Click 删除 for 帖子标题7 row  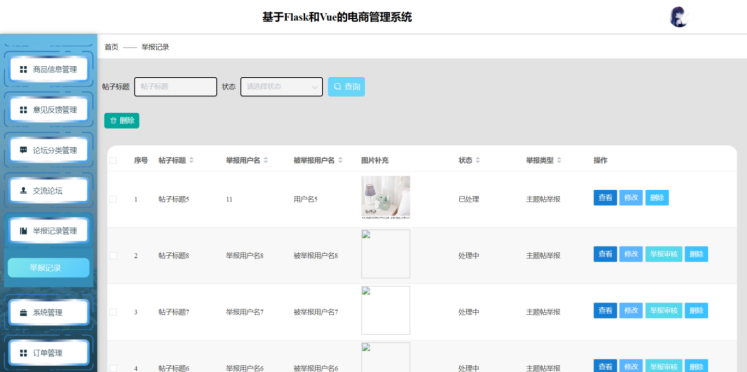coord(697,311)
